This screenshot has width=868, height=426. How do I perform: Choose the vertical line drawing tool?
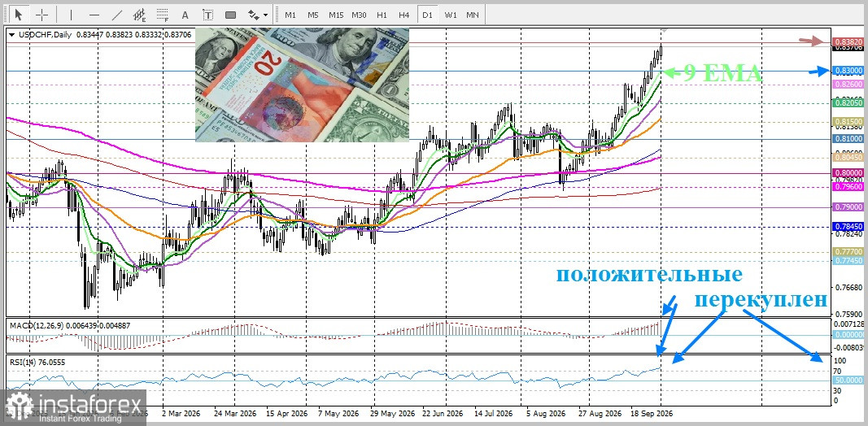point(71,15)
